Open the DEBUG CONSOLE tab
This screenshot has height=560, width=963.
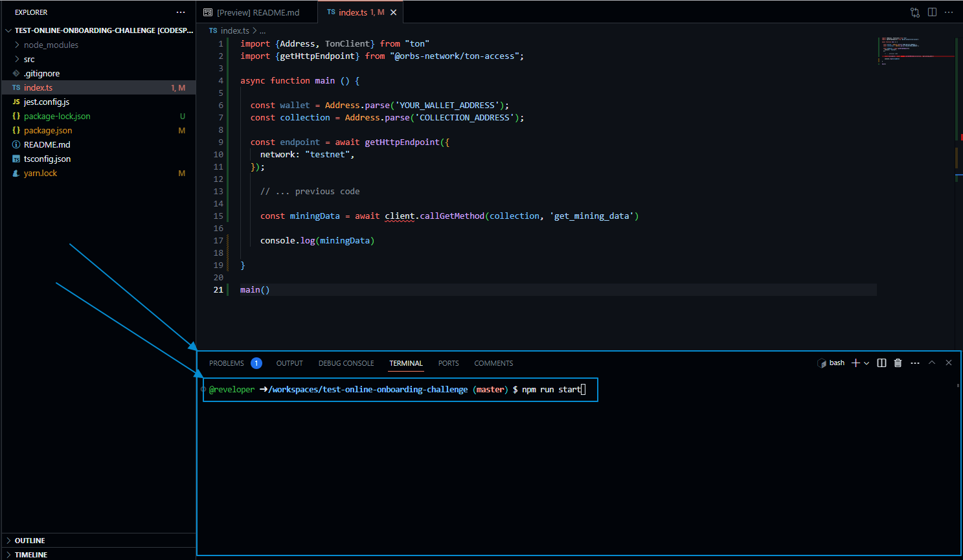point(346,363)
